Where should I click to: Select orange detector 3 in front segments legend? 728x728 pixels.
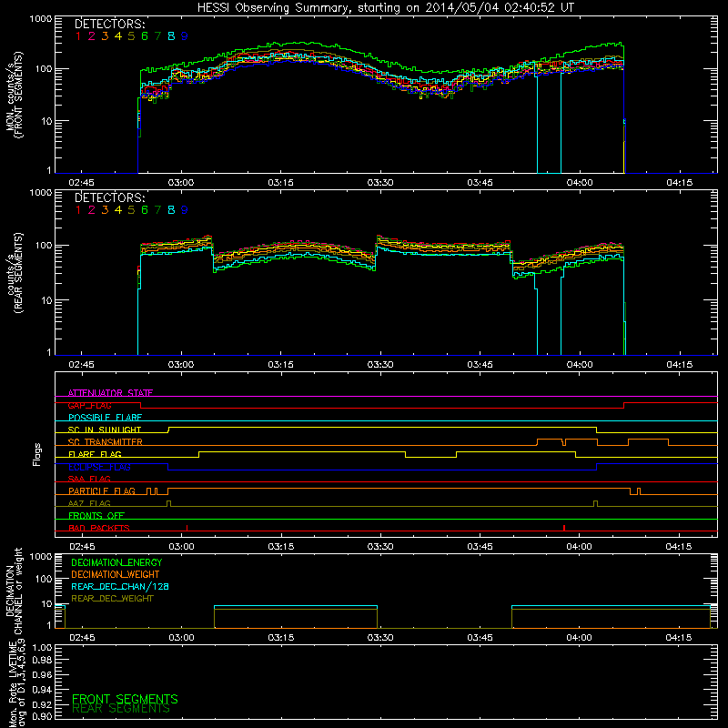pyautogui.click(x=105, y=35)
